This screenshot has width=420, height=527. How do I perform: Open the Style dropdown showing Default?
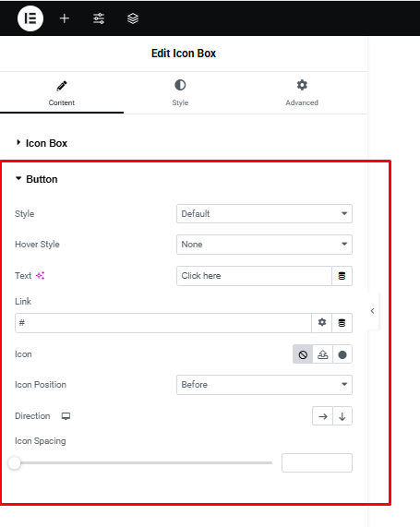[264, 213]
